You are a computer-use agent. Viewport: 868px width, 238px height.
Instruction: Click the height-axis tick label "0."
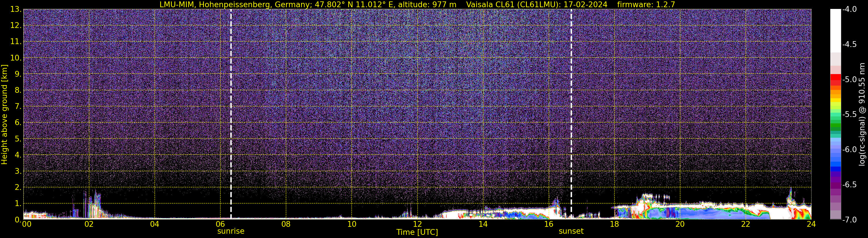(x=18, y=220)
